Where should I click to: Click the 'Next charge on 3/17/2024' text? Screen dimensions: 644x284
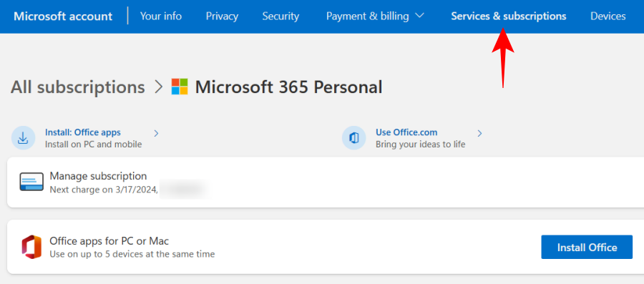(x=104, y=190)
